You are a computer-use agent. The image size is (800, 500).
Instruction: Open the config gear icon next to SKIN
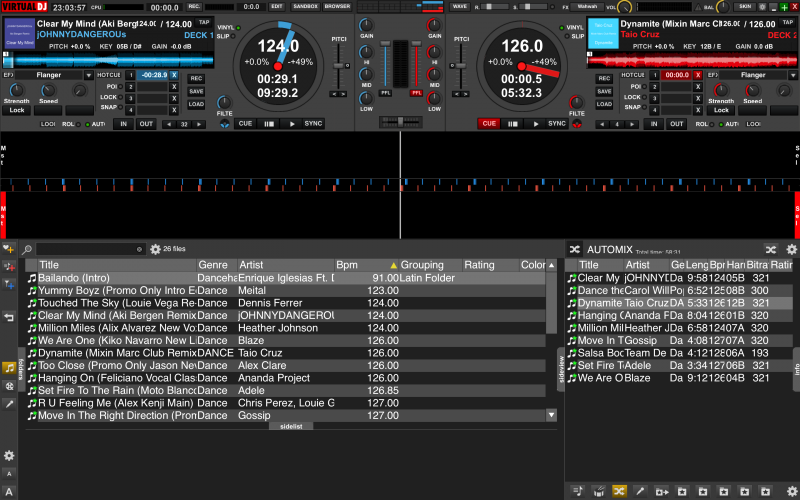pos(762,7)
